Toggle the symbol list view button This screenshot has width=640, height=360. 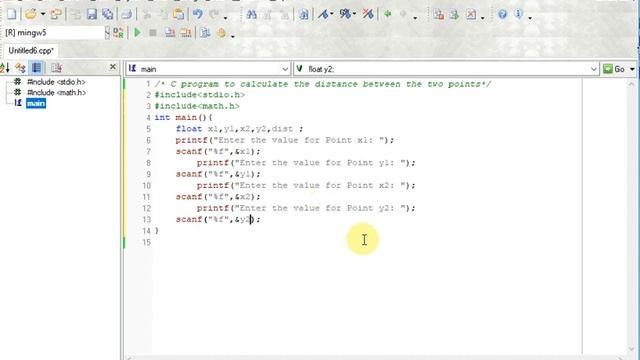[x=36, y=68]
